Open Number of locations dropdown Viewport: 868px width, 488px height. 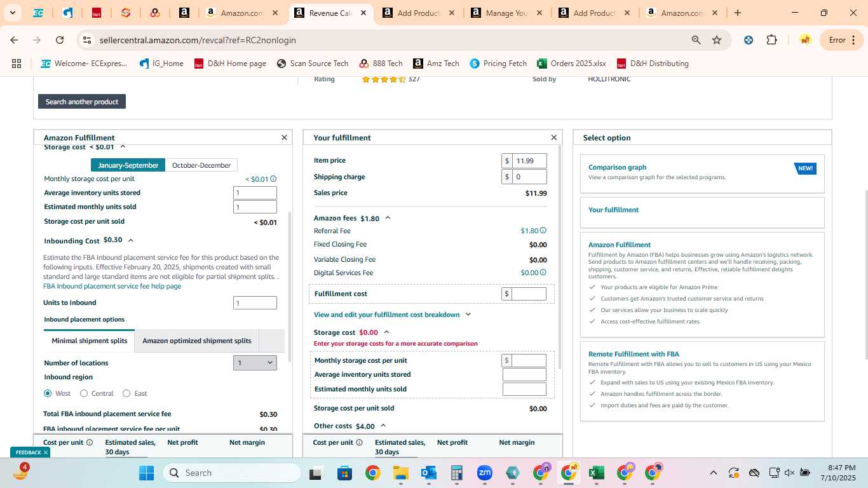[x=255, y=363]
